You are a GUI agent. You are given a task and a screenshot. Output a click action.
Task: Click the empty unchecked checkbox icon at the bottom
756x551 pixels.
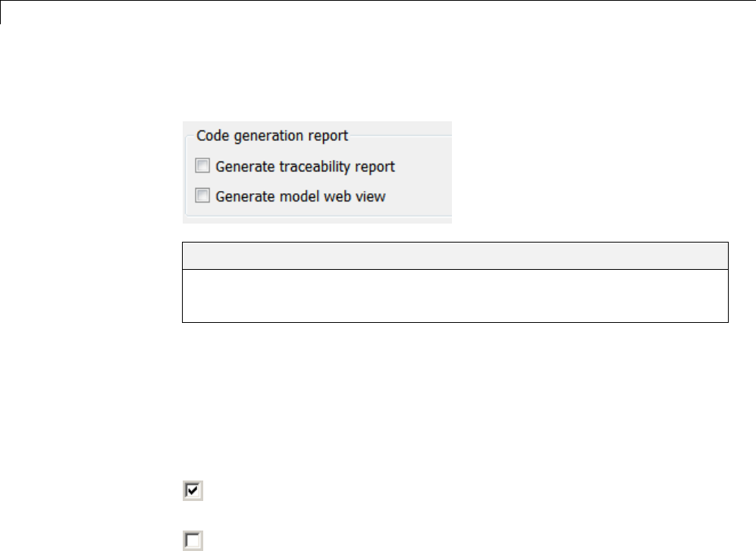193,540
